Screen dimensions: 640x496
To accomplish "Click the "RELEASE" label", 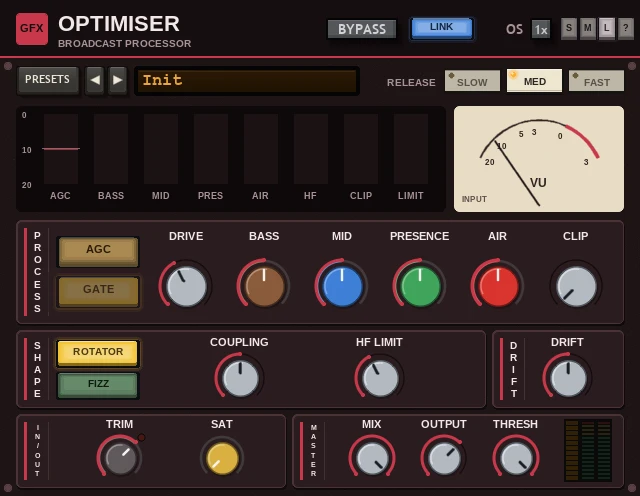I will pos(411,82).
